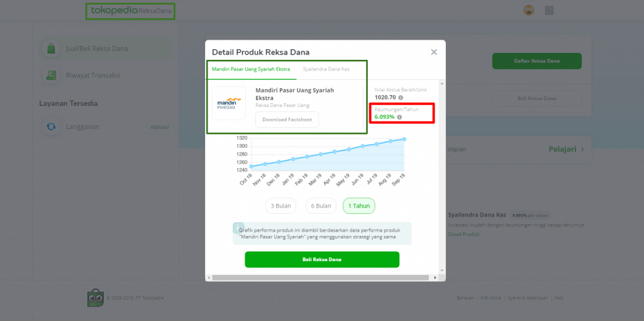644x321 pixels.
Task: Click the horizontal scrollbar left arrow
Action: 209,278
